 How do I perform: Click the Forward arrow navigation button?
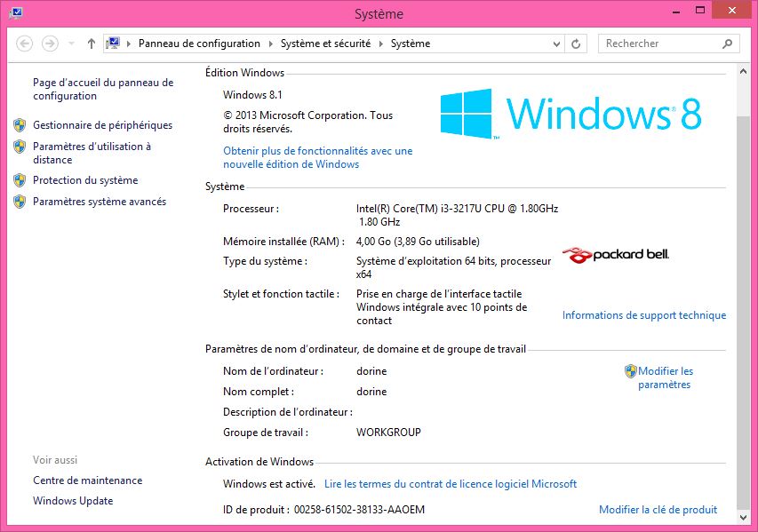click(x=50, y=44)
